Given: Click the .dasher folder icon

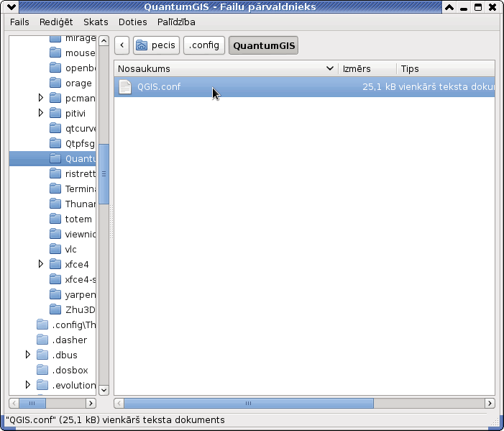Looking at the screenshot, I should (42, 340).
